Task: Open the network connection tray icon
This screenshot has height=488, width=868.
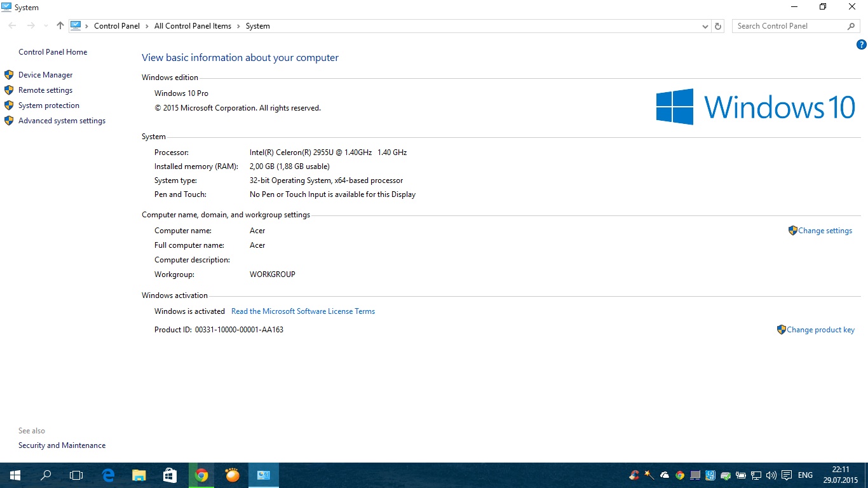Action: tap(756, 475)
